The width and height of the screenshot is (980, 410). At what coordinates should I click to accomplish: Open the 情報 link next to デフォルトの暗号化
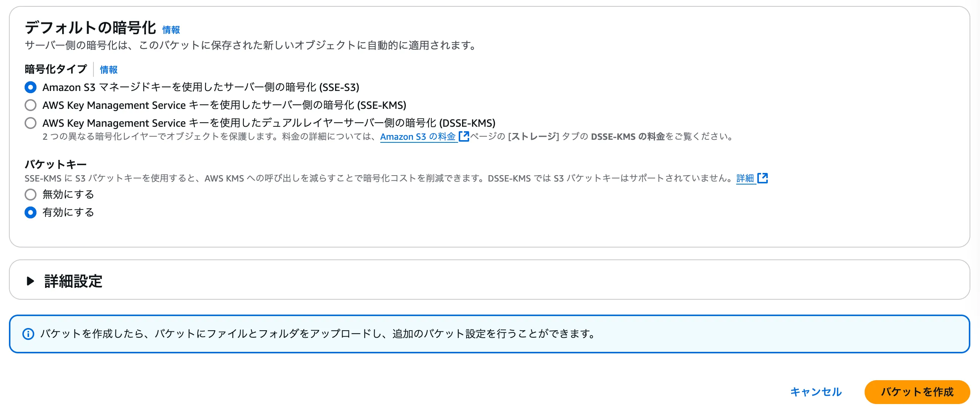pyautogui.click(x=171, y=30)
